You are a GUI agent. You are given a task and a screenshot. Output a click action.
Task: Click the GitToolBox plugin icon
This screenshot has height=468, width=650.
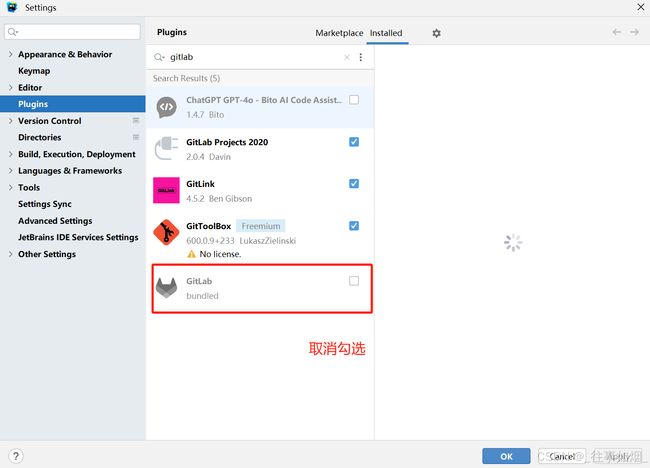tap(166, 233)
